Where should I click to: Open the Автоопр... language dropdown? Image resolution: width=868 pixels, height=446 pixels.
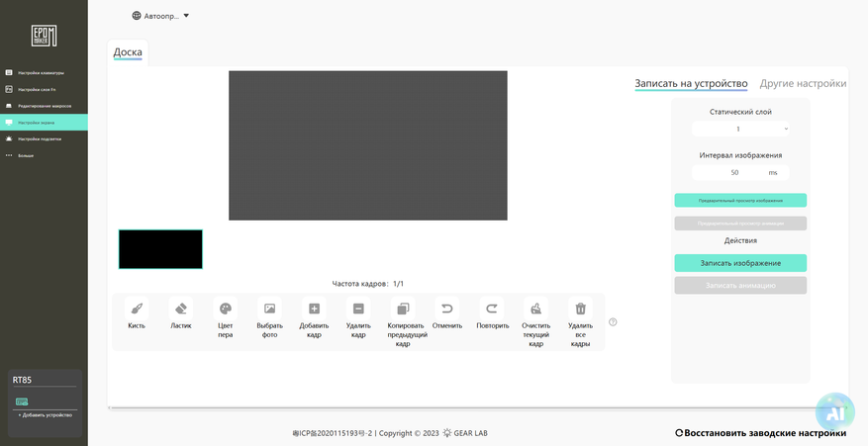point(160,16)
